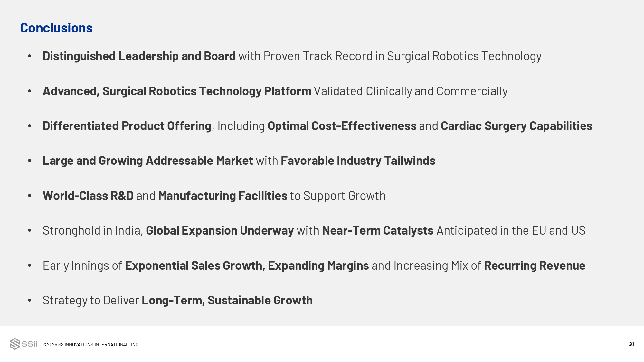Viewport: 644px width, 362px height.
Task: Click "Proven Track Record in Surgical Robotics Technology"
Action: [402, 56]
